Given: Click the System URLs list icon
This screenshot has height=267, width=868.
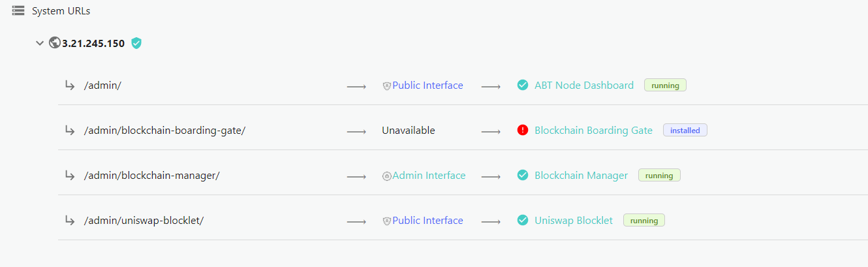Looking at the screenshot, I should tap(18, 11).
